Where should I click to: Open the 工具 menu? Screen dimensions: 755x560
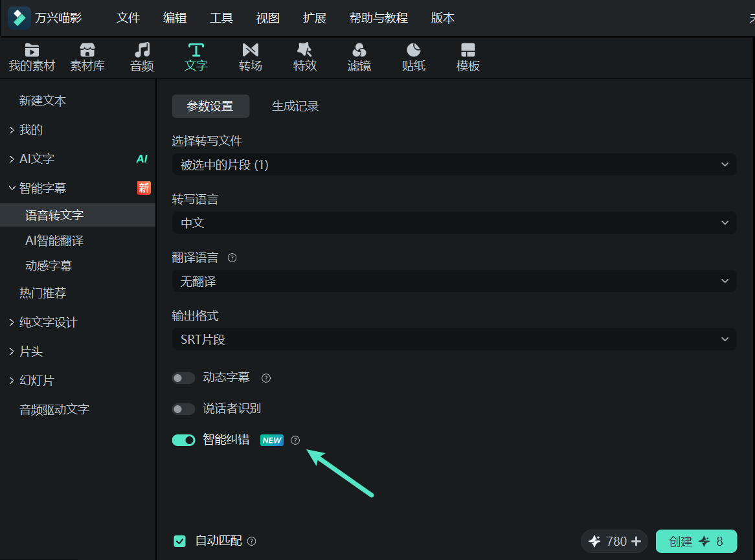221,18
